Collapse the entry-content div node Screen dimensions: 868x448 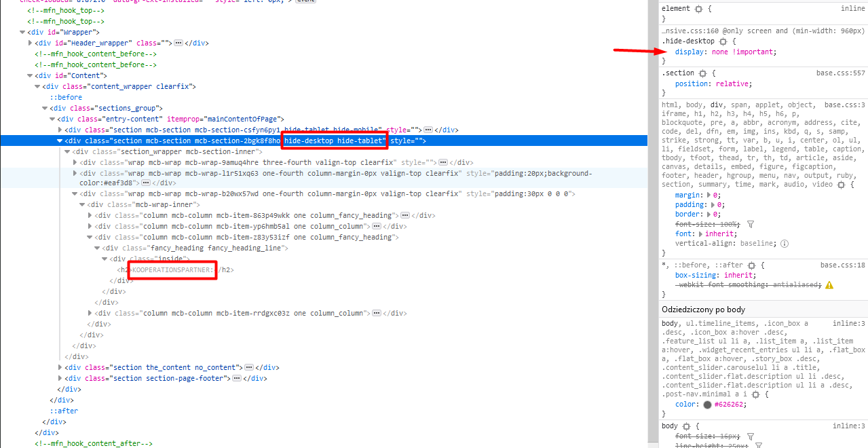click(x=52, y=119)
